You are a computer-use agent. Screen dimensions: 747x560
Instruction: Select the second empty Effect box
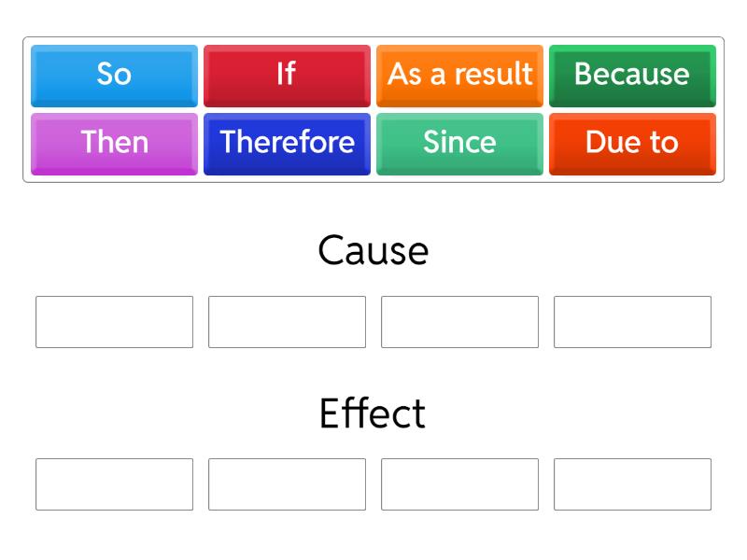[x=287, y=484]
